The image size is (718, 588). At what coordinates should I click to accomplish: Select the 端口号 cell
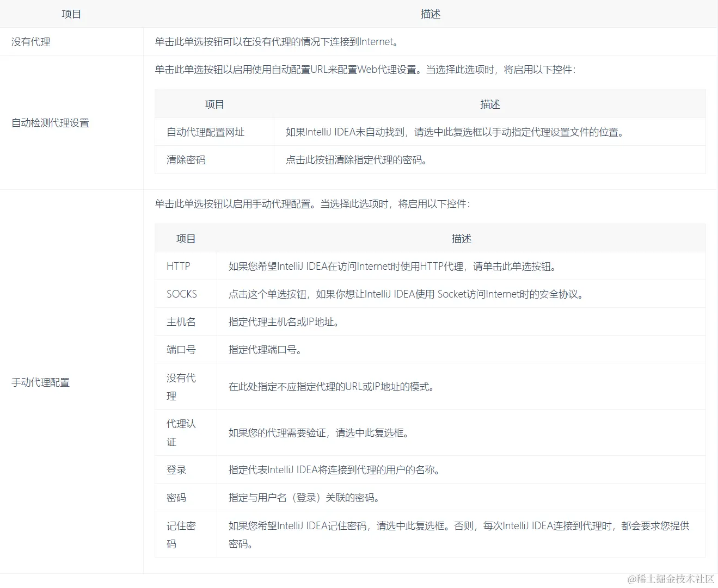[x=181, y=350]
